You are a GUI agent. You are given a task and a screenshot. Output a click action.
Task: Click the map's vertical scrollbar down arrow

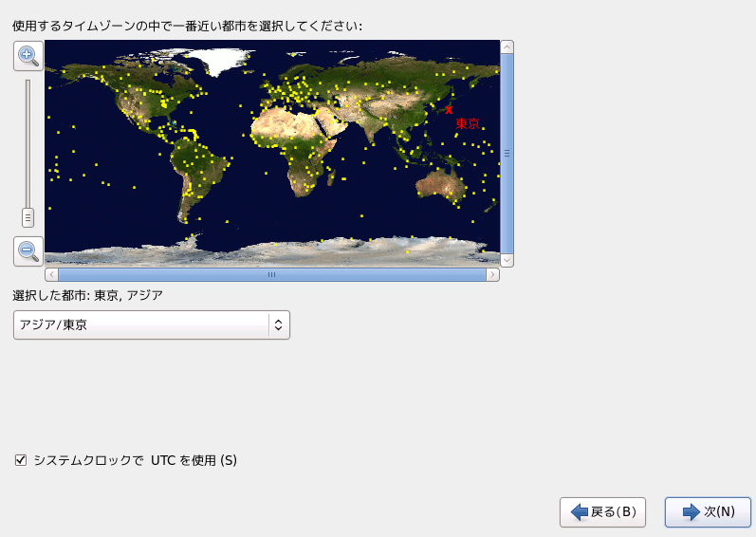click(x=507, y=259)
